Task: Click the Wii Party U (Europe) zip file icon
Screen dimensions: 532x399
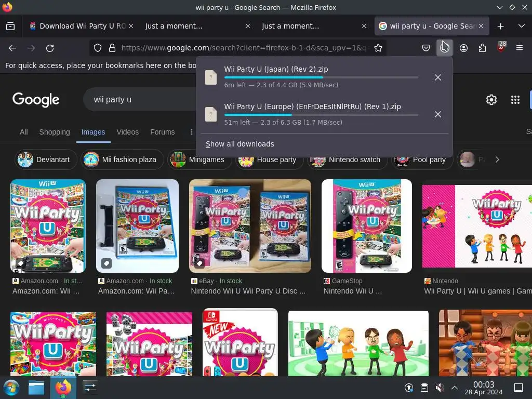Action: (211, 114)
